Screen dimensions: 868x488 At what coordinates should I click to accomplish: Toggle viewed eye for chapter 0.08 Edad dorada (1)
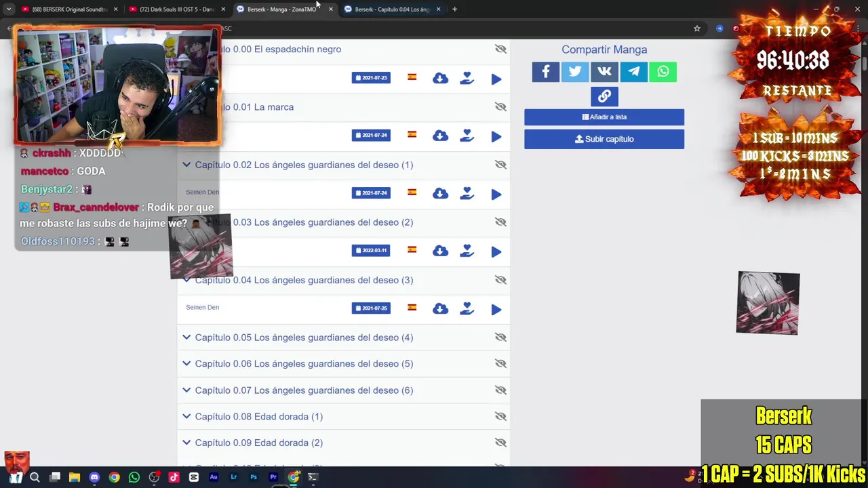click(500, 417)
